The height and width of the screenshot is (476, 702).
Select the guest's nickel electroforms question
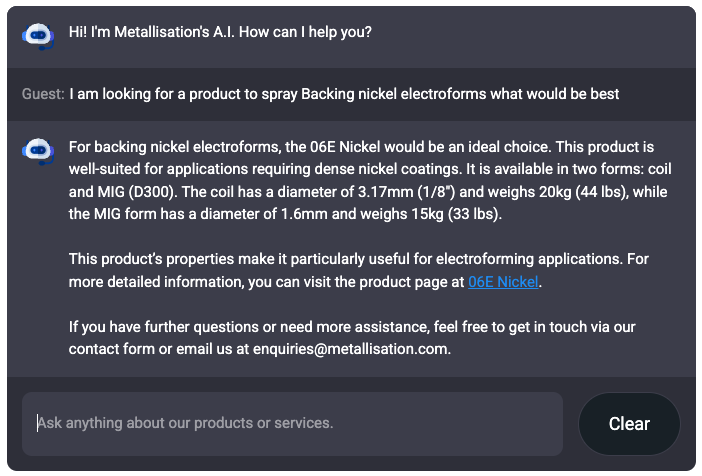point(344,94)
